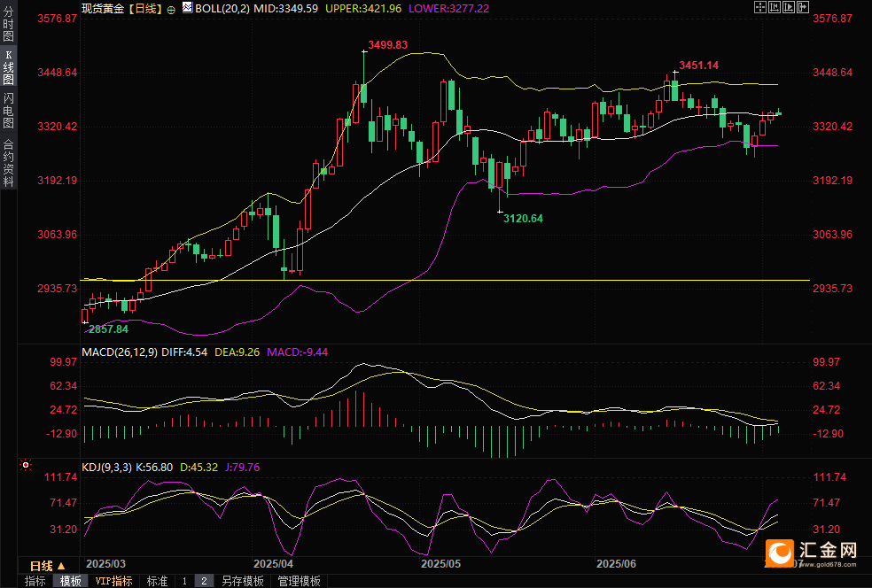Click the crosshair cursor icon at top right
Viewport: 872px width, 588px height.
pos(759,7)
